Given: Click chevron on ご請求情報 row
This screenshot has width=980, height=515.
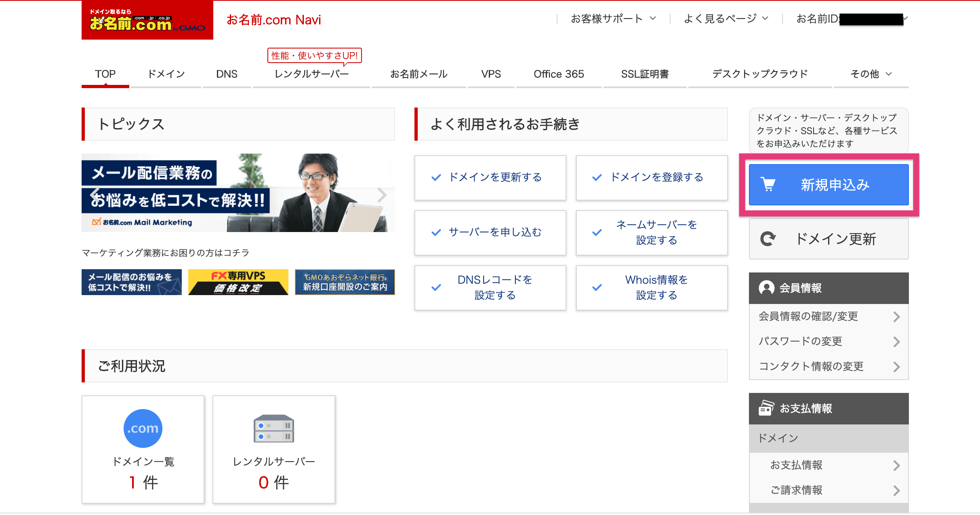Looking at the screenshot, I should coord(896,490).
